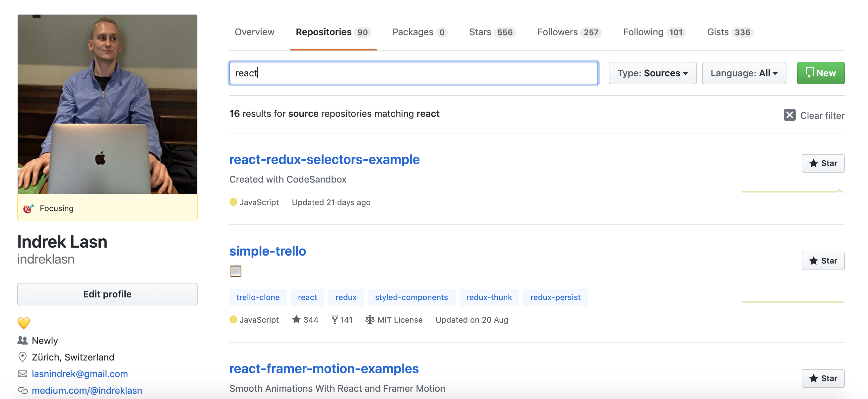Star the simple-trello repository
The image size is (868, 399).
[x=823, y=261]
